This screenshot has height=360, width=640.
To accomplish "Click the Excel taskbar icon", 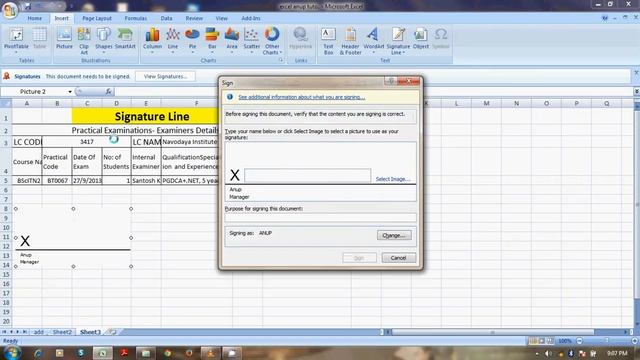I will point(102,353).
